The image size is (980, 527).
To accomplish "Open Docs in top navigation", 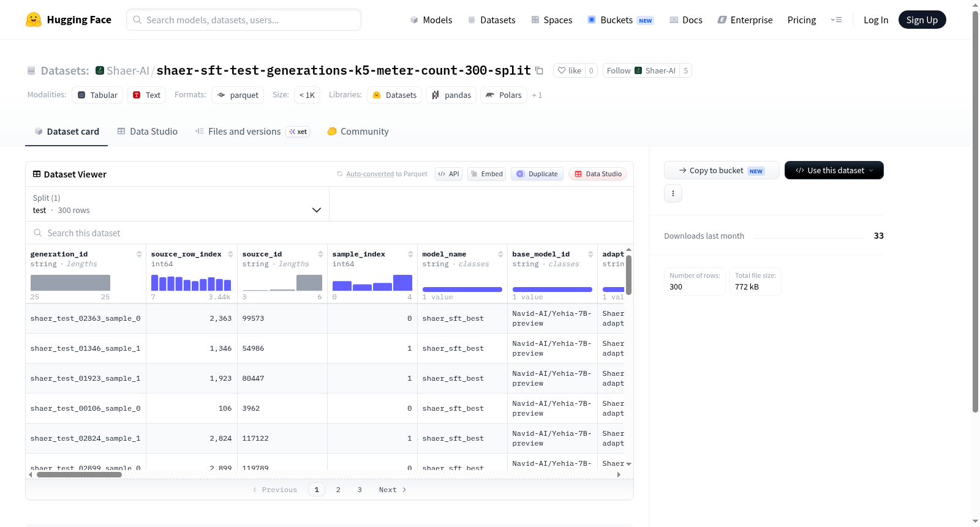I will 685,20.
